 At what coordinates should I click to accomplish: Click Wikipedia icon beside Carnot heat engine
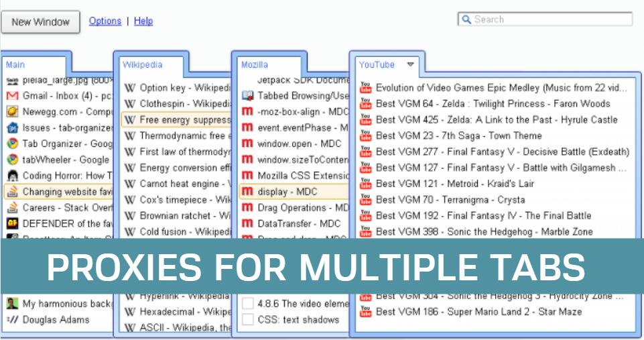point(130,184)
